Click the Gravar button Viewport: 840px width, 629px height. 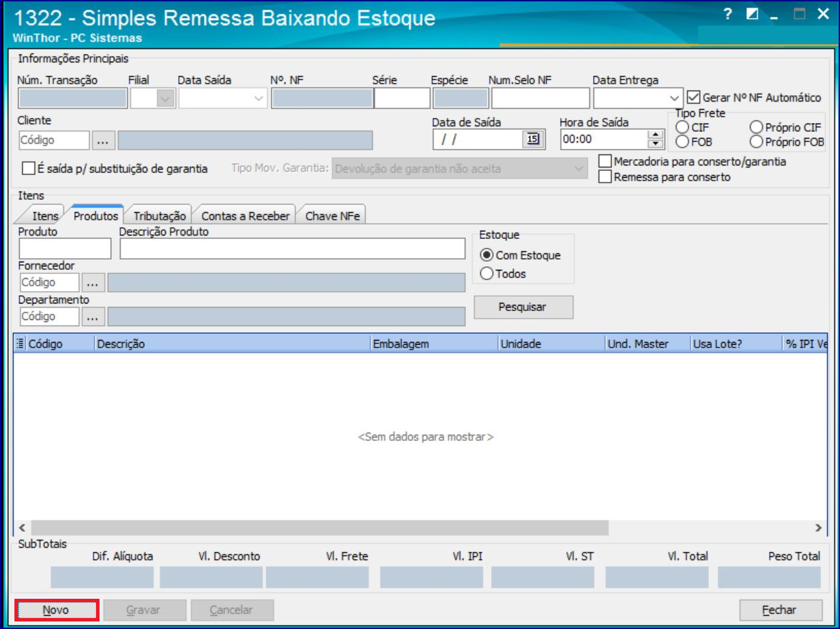143,610
